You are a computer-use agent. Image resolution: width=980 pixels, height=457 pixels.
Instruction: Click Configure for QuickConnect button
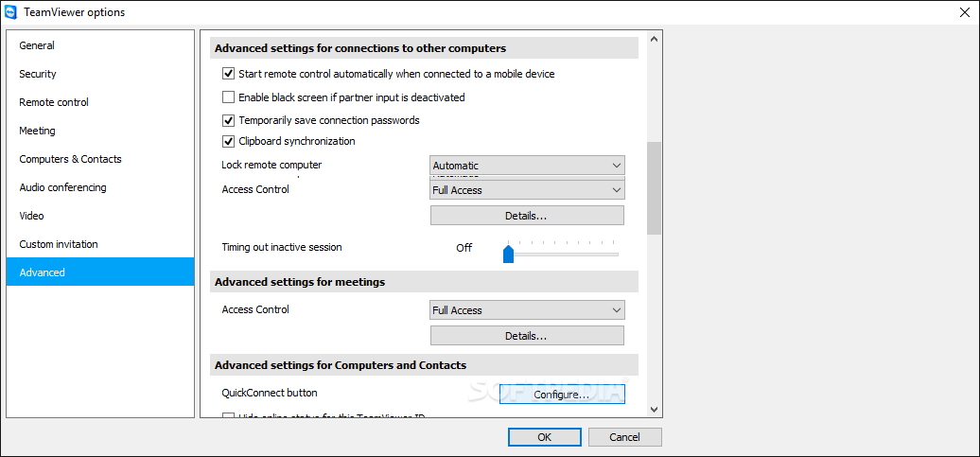[562, 395]
